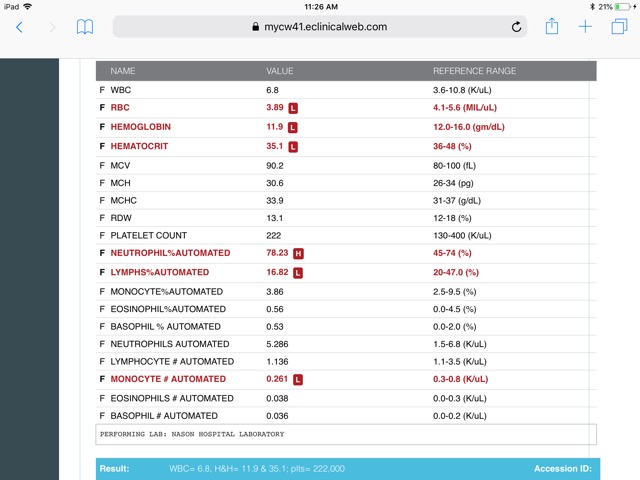Screen dimensions: 640x480
Task: Tap the Safari back arrow
Action: click(19, 27)
